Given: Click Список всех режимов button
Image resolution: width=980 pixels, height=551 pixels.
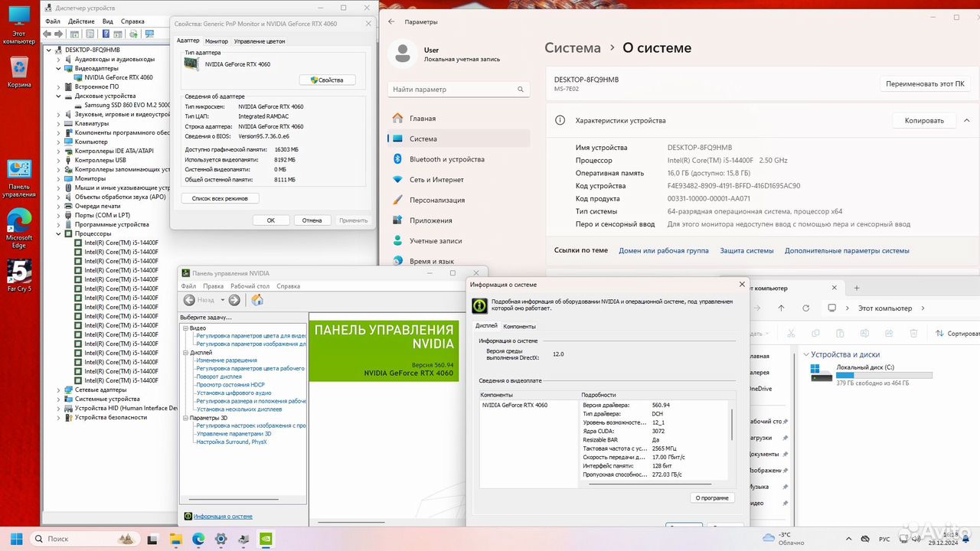Looking at the screenshot, I should tap(220, 198).
